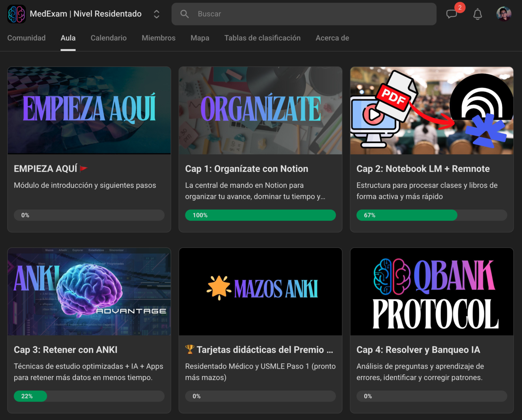Open the PDF to Remnote course thumbnail

[x=432, y=110]
